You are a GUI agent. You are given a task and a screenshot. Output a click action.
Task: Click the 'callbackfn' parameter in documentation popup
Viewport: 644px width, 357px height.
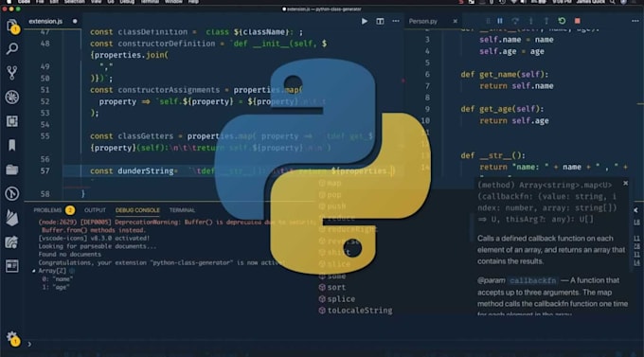pyautogui.click(x=532, y=280)
